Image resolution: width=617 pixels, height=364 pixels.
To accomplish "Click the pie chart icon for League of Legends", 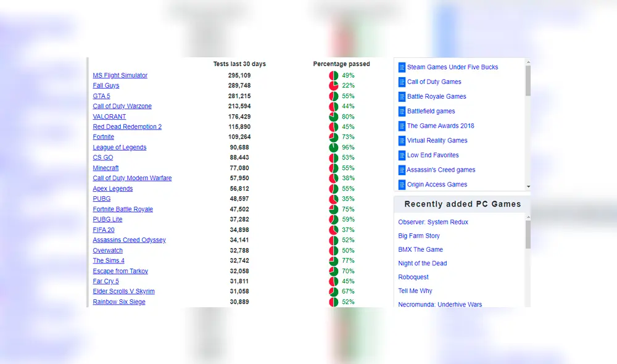I will (333, 147).
